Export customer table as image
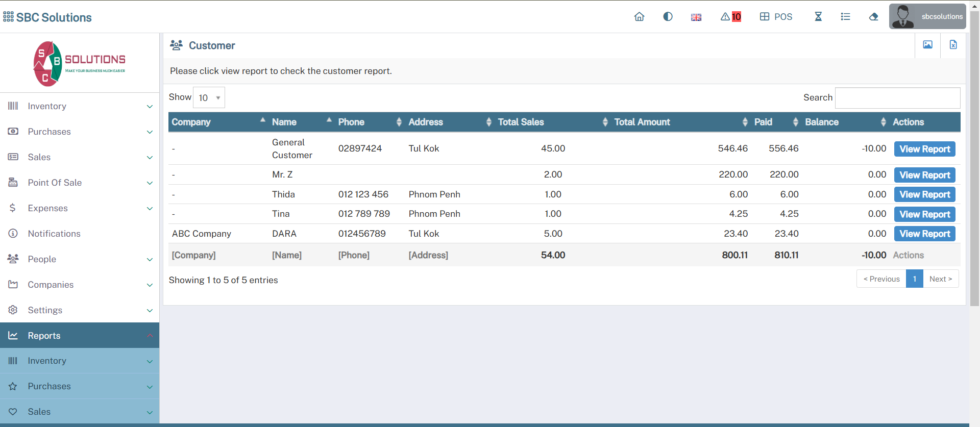The image size is (980, 427). 927,45
